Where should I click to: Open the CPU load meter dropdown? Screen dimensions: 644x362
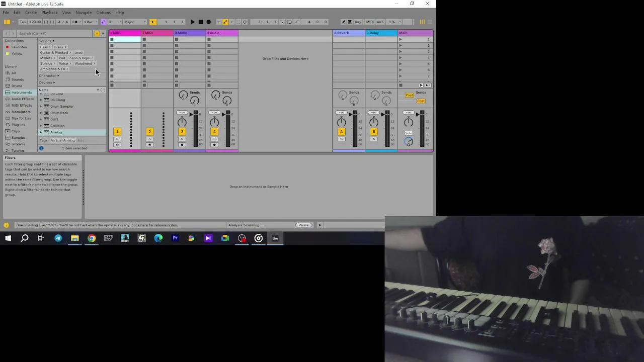click(395, 22)
